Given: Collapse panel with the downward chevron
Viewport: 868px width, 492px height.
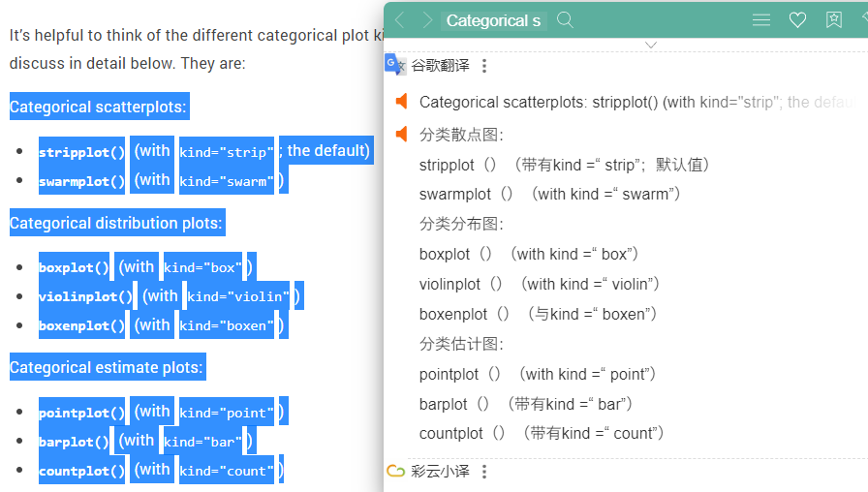Looking at the screenshot, I should (651, 45).
